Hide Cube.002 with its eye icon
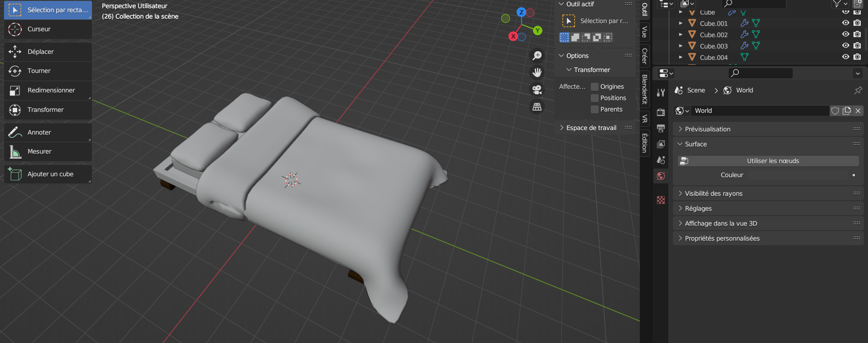 pos(845,34)
